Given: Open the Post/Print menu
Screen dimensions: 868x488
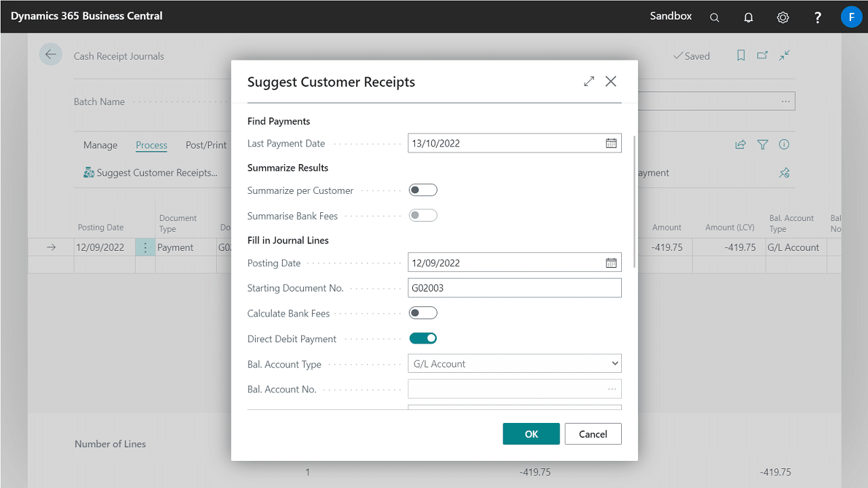Looking at the screenshot, I should (x=206, y=145).
